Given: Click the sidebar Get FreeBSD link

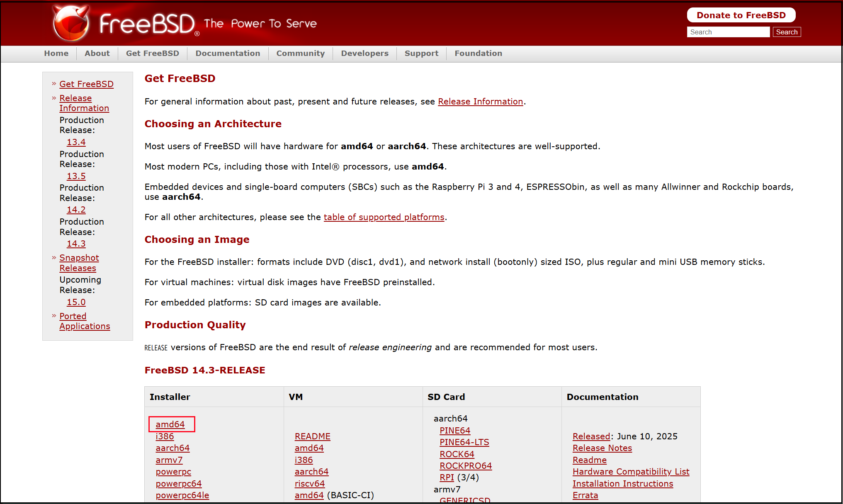Looking at the screenshot, I should (86, 84).
